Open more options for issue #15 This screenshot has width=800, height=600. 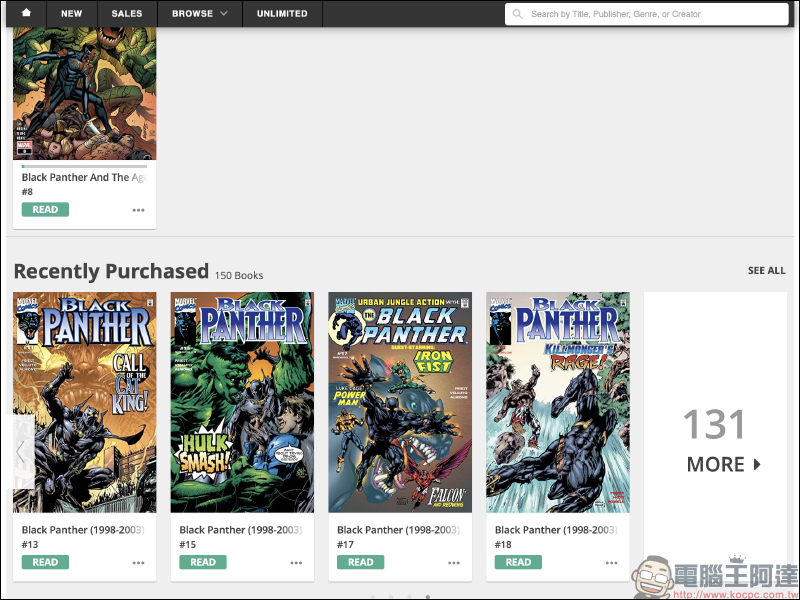(x=296, y=563)
